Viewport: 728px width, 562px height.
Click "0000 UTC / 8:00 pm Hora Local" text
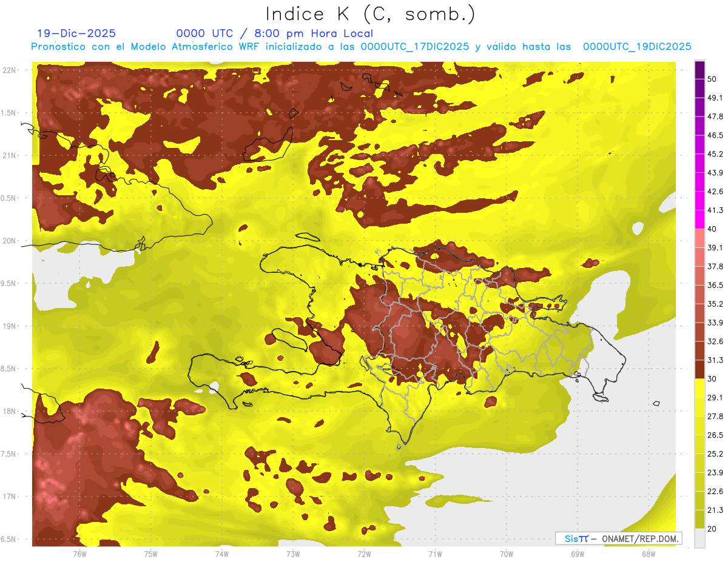pos(274,33)
